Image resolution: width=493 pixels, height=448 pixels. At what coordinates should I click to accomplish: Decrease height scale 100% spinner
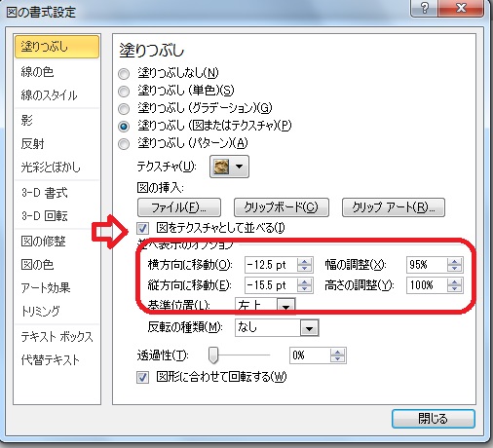coord(454,289)
